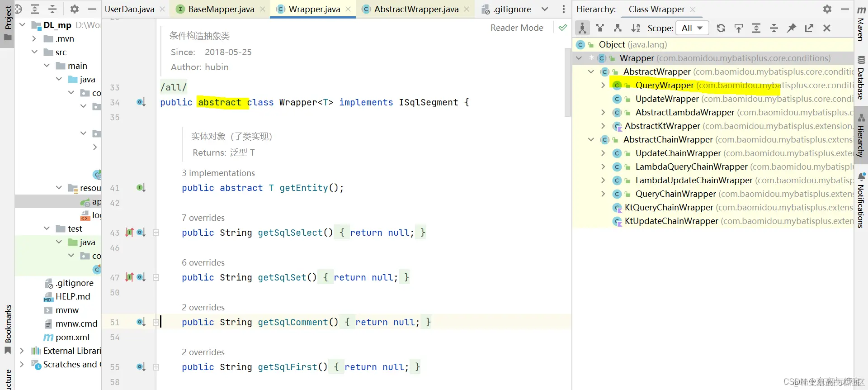Image resolution: width=868 pixels, height=390 pixels.
Task: Unfold the getSqlSet method body
Action: (156, 278)
